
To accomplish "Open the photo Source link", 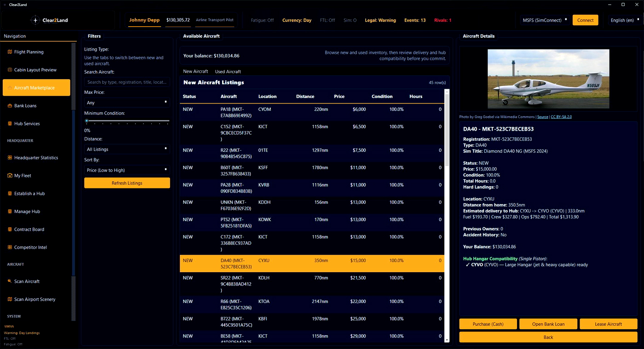I will pos(542,117).
